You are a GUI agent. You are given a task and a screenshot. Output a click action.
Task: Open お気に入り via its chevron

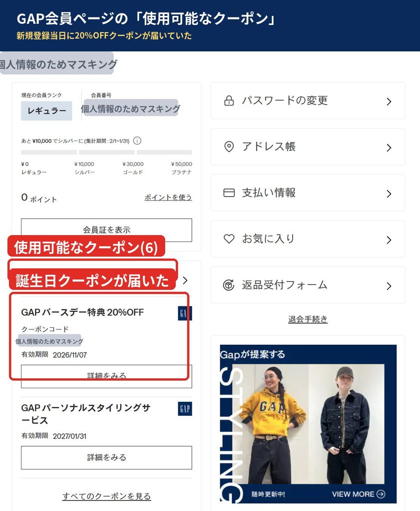pyautogui.click(x=389, y=240)
